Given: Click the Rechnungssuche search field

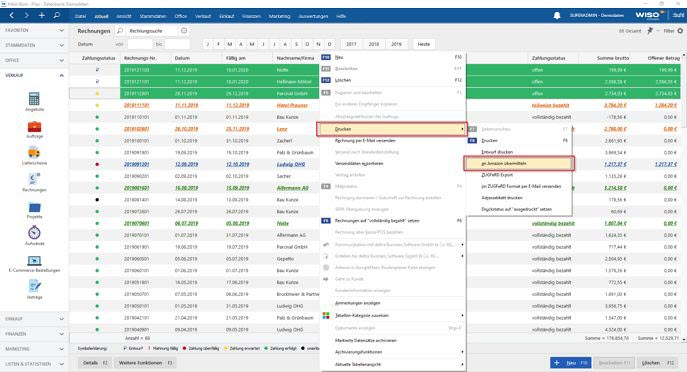Looking at the screenshot, I should 152,31.
